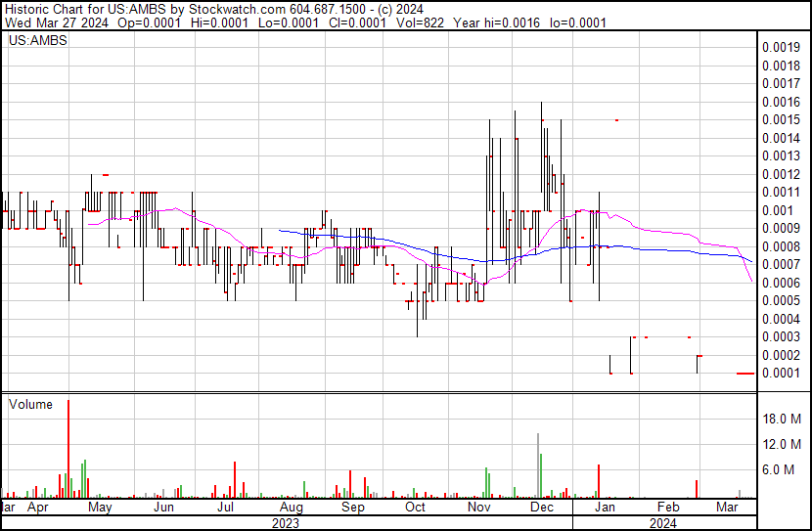Click the Dec month label
812x531 pixels.
[x=542, y=508]
